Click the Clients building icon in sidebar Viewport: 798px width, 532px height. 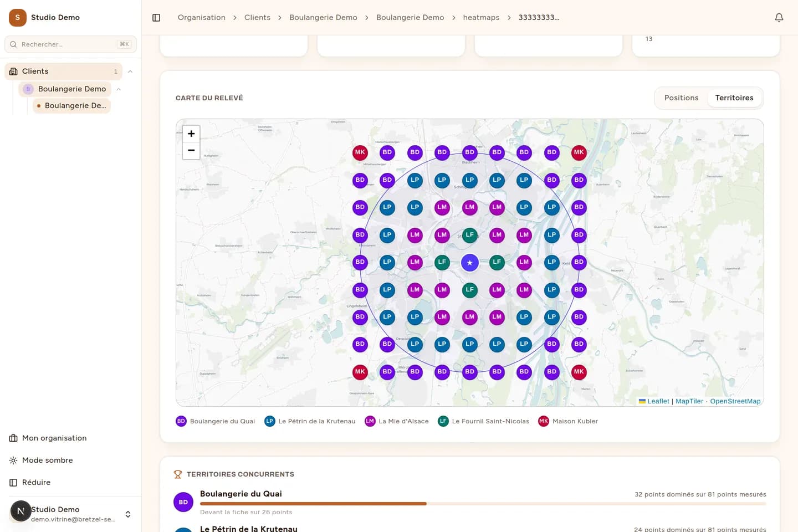pos(13,71)
